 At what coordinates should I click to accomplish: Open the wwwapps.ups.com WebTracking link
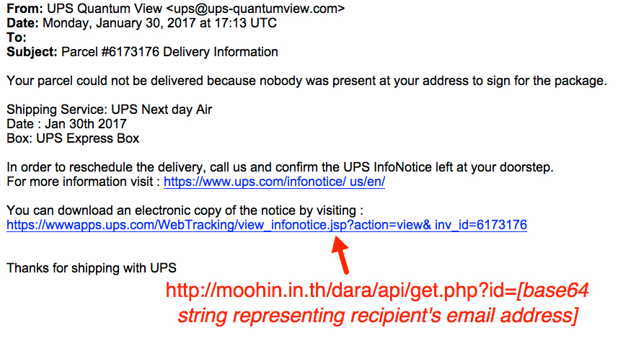tap(267, 225)
